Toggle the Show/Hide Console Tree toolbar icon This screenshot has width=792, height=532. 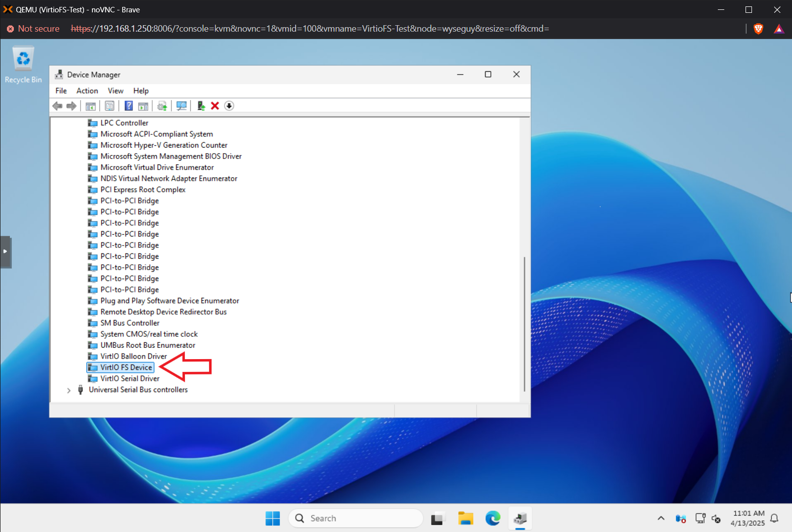pos(90,106)
